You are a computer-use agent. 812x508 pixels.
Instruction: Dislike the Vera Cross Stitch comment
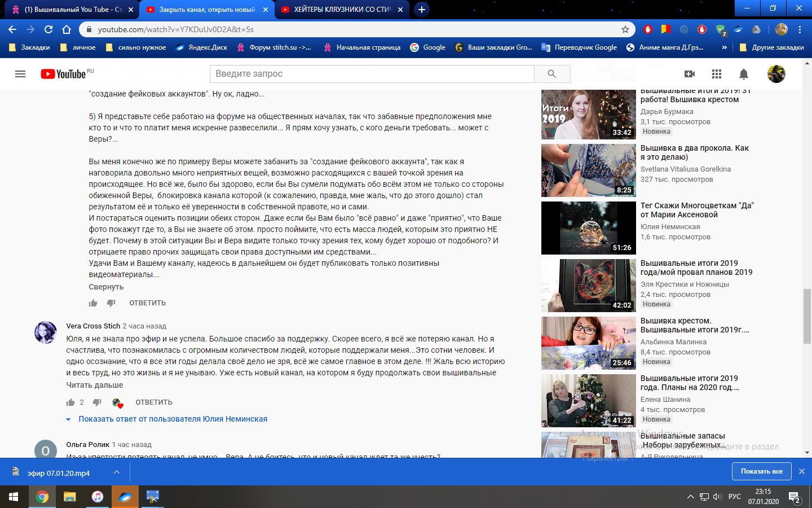pyautogui.click(x=97, y=402)
